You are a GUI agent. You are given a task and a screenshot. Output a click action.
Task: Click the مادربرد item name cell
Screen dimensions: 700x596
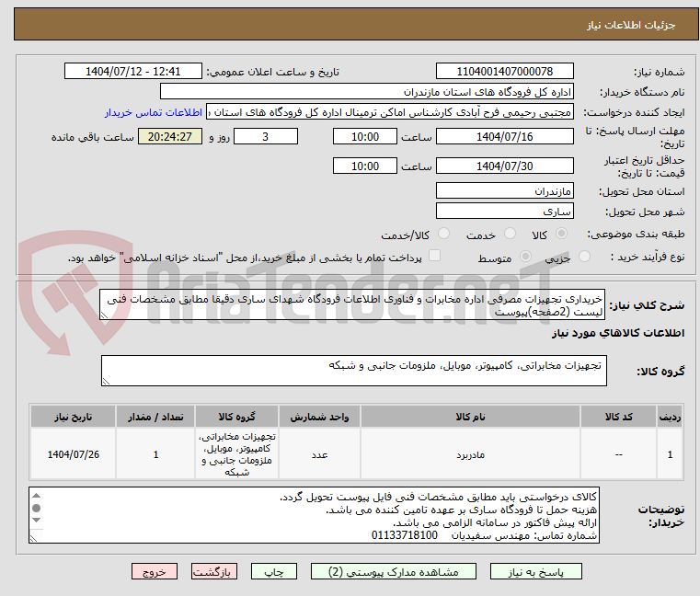click(470, 454)
